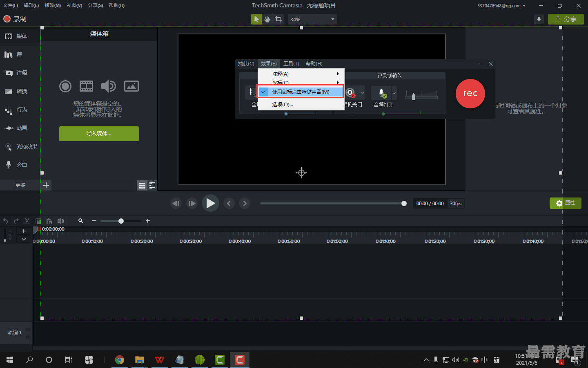Click the audio speaker icon in media bin

(x=109, y=86)
